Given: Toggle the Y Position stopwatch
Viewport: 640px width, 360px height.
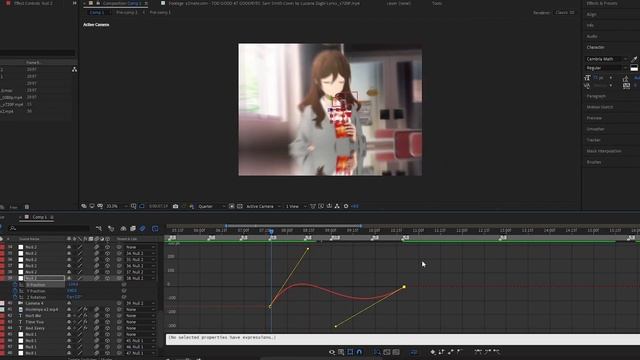Looking at the screenshot, I should pyautogui.click(x=15, y=291).
